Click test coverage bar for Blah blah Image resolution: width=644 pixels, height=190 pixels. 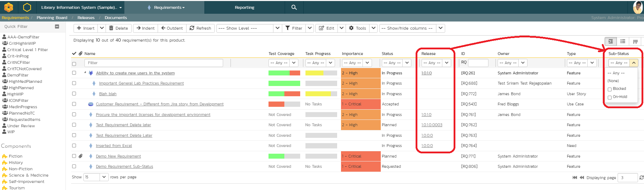[284, 94]
